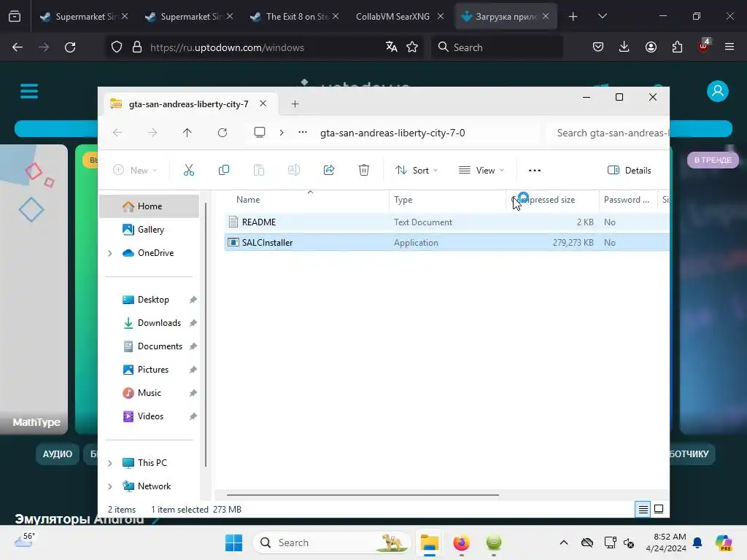
Task: Open Firefox application hamburger menu
Action: [x=729, y=47]
